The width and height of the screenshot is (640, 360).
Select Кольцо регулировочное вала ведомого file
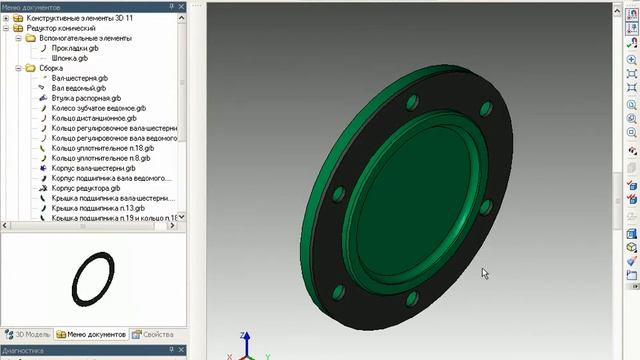click(114, 138)
